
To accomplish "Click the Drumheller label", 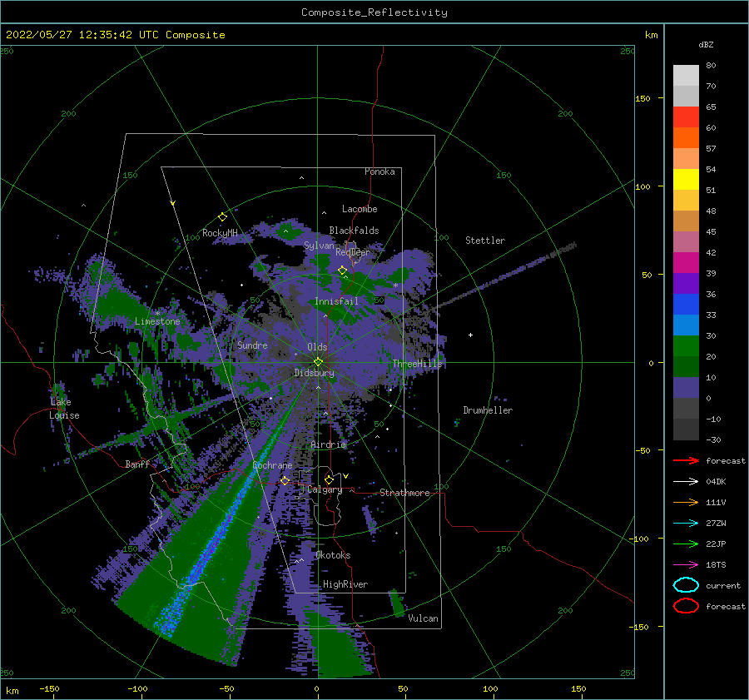I will [x=488, y=410].
